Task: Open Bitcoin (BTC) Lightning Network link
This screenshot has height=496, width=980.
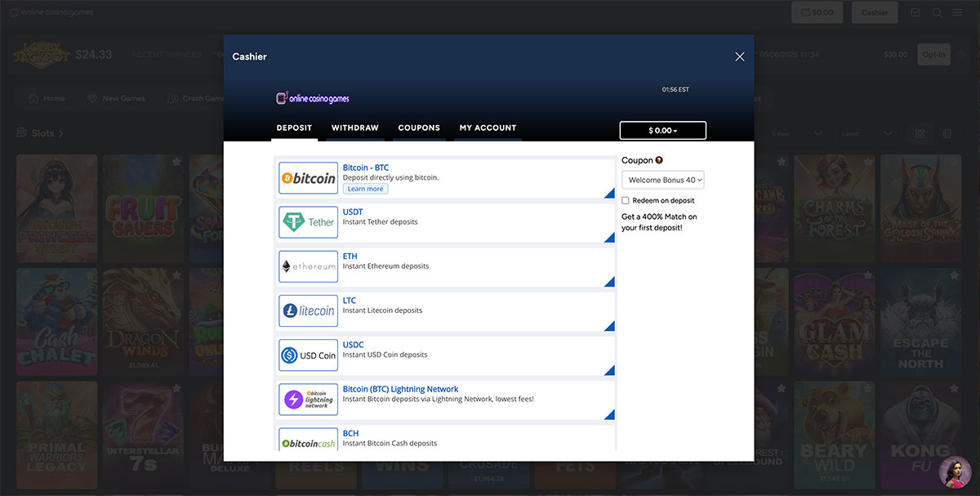Action: 400,389
